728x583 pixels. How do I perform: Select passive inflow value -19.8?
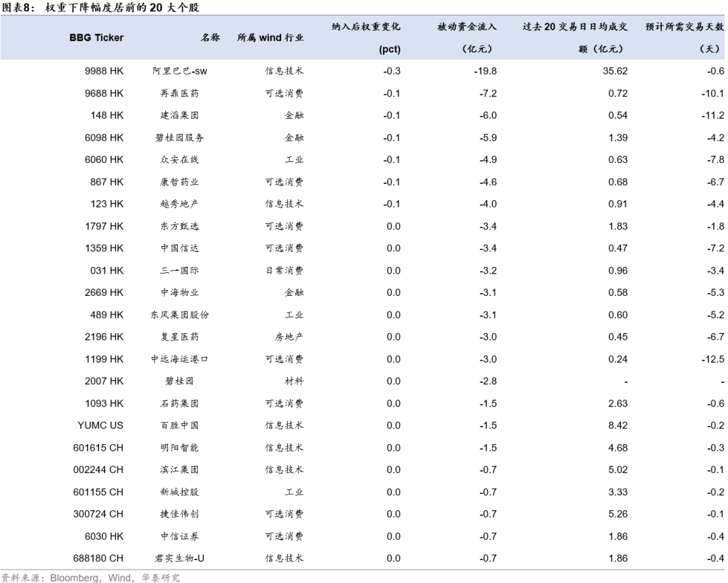[485, 71]
